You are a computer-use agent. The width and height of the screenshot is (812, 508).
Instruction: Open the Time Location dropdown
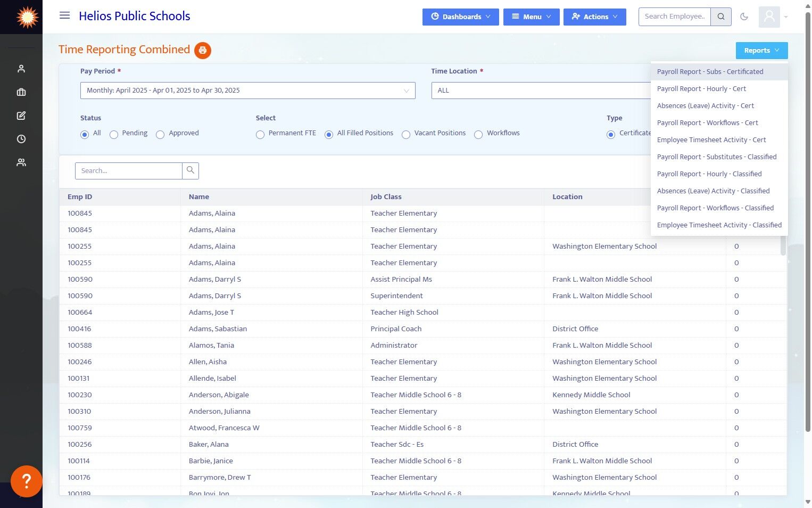coord(541,91)
